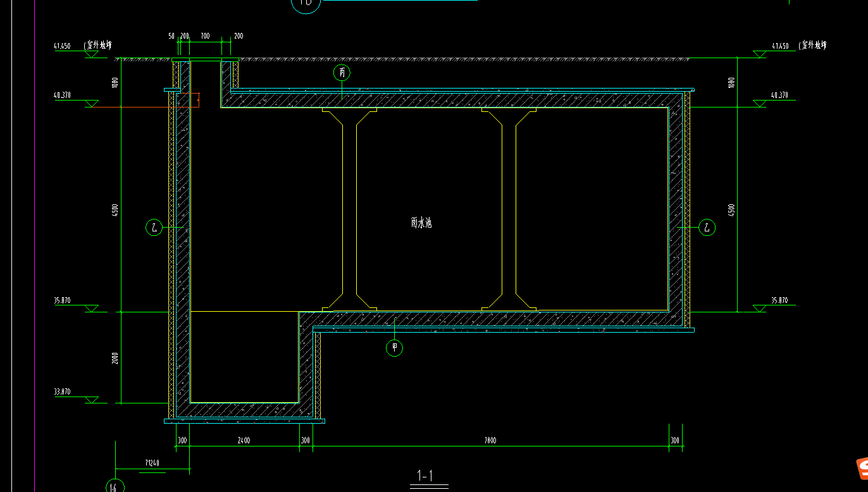This screenshot has height=492, width=868.
Task: Select the 300 dimension between 2400 and 7800
Action: pos(306,440)
